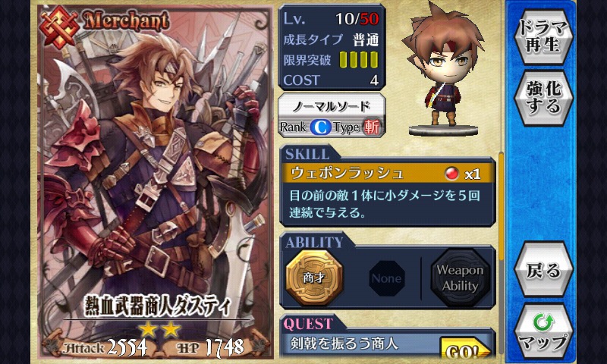This screenshot has height=364, width=607.
Task: Click the two-star rarity indicator
Action: [x=159, y=329]
